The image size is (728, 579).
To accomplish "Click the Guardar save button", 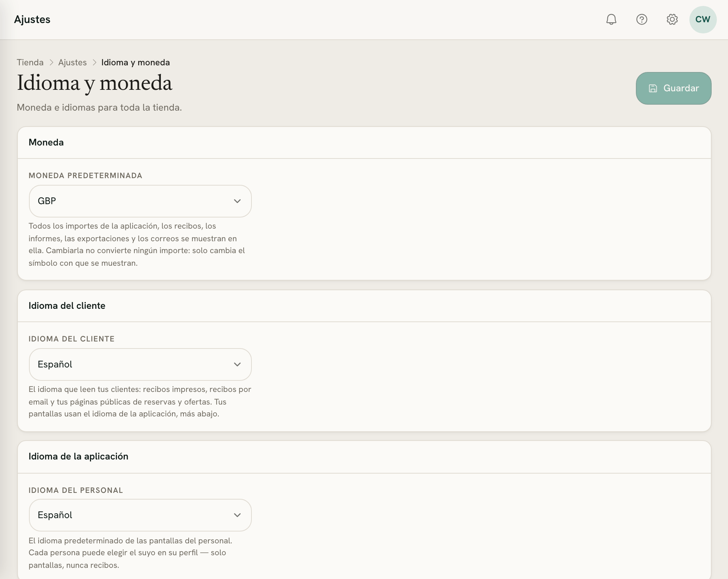I will (x=673, y=88).
